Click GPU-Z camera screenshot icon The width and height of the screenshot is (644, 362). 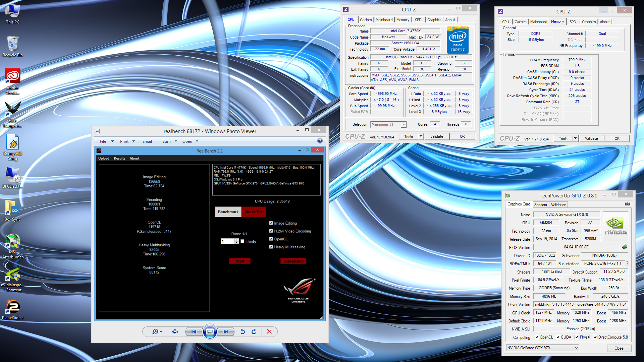click(x=627, y=204)
